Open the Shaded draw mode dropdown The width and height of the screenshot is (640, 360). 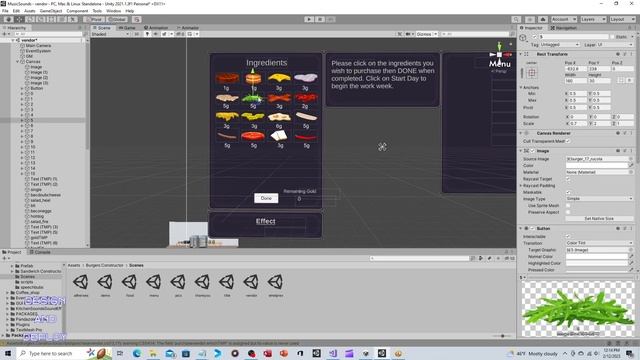point(110,34)
